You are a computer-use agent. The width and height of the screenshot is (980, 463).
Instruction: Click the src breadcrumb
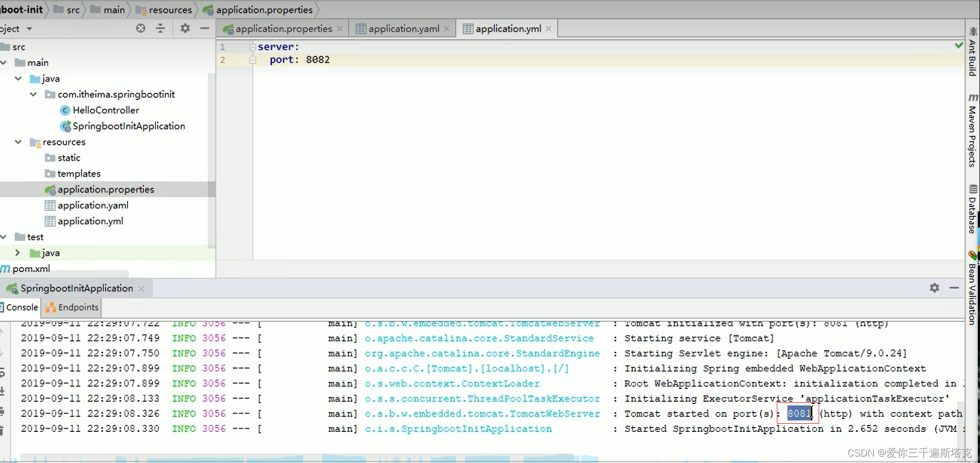pos(68,10)
